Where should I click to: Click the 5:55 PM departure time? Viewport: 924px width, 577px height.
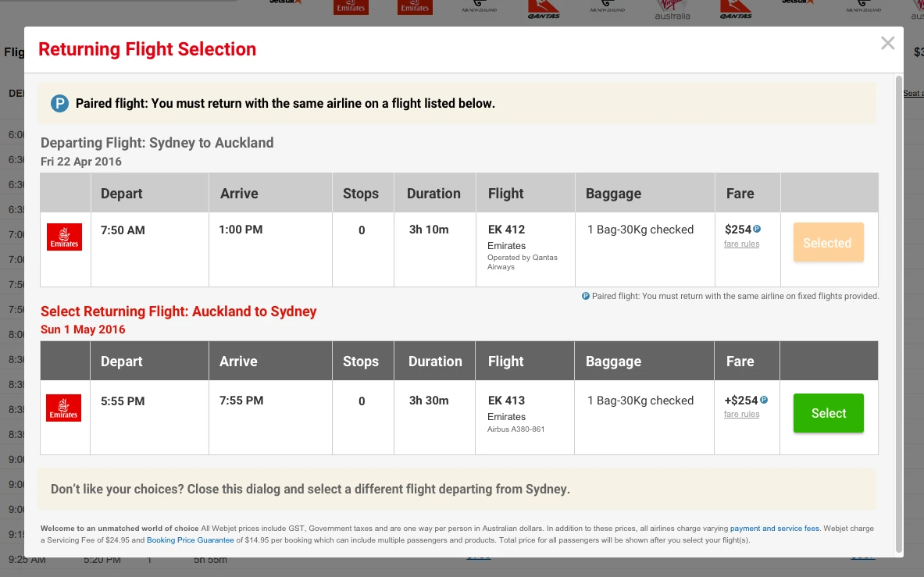coord(123,401)
